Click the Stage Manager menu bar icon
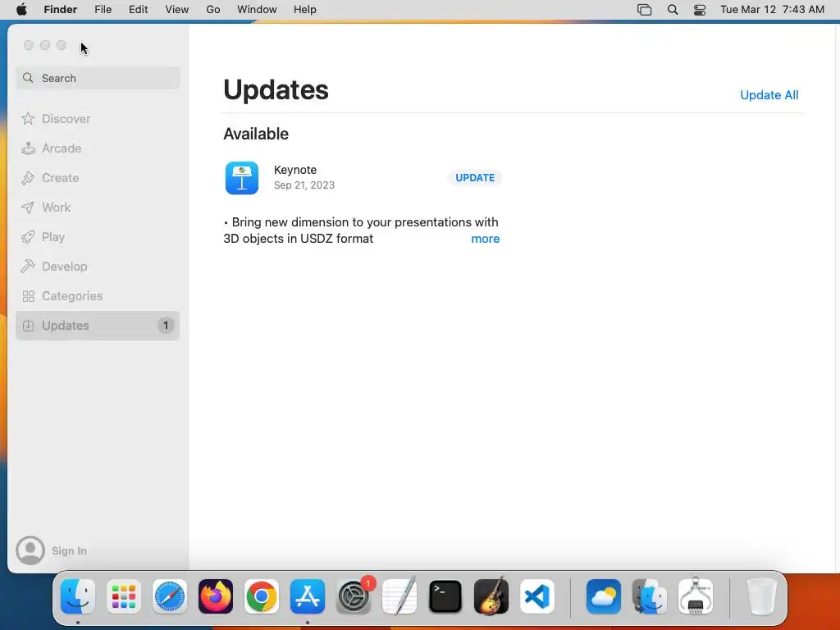Screen dimensions: 840x630 [x=645, y=10]
